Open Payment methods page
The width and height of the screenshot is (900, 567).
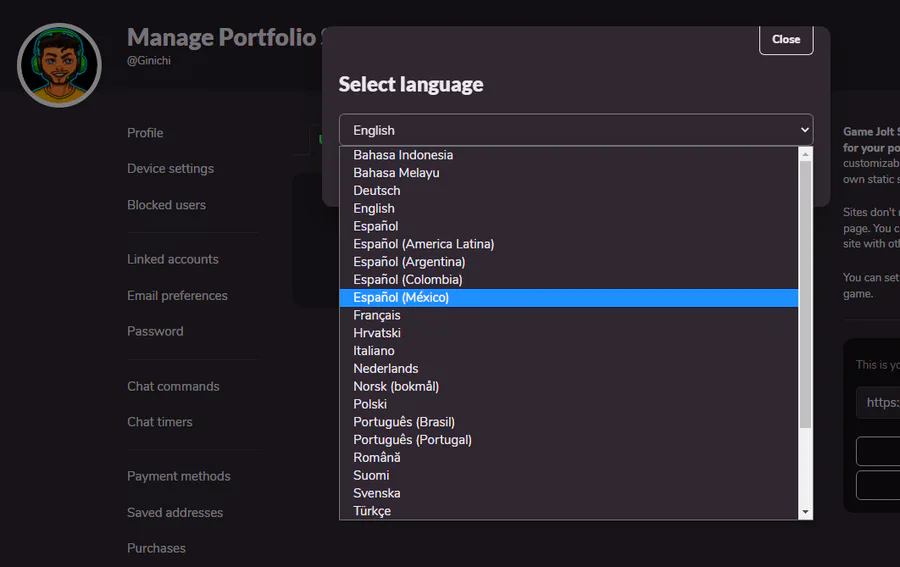[178, 477]
